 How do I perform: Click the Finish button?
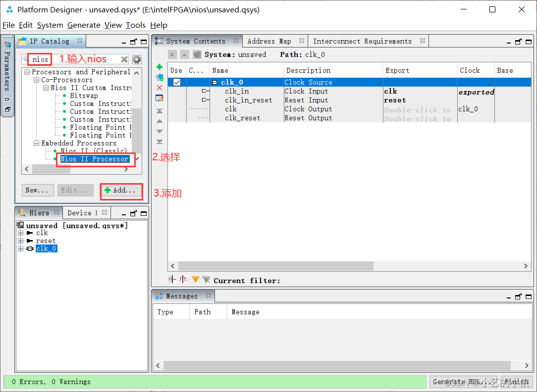click(517, 382)
